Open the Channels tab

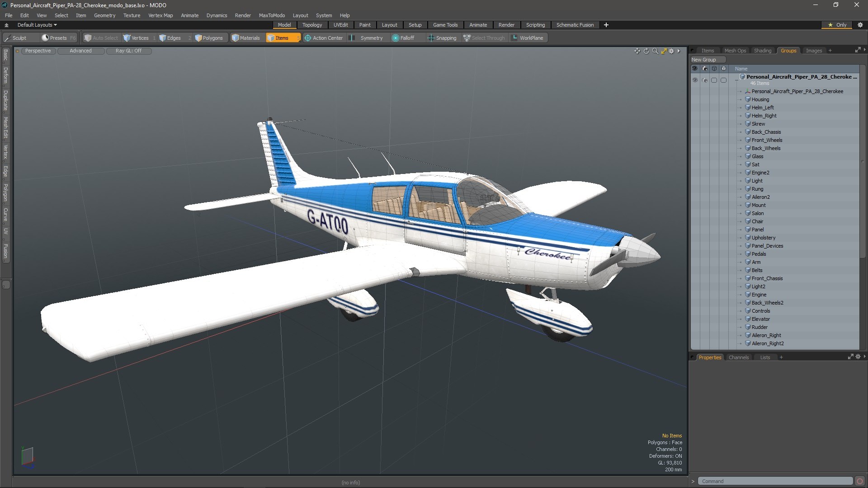(738, 357)
